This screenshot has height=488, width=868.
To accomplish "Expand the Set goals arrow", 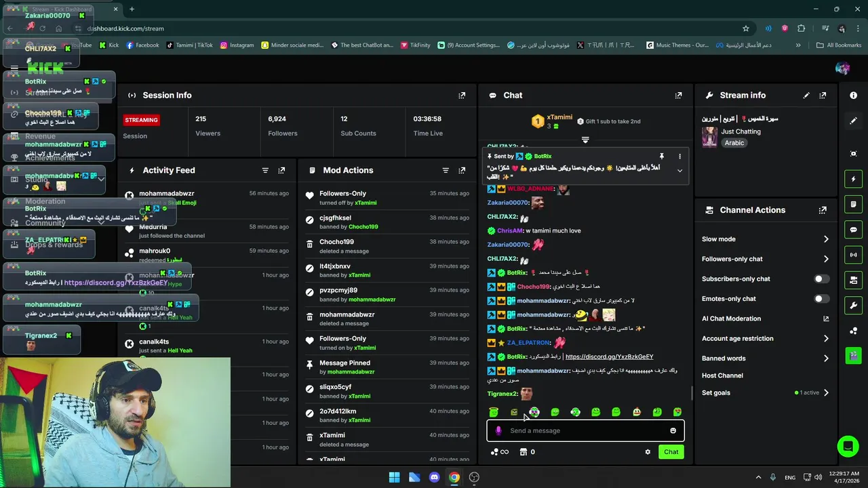I will click(x=826, y=392).
